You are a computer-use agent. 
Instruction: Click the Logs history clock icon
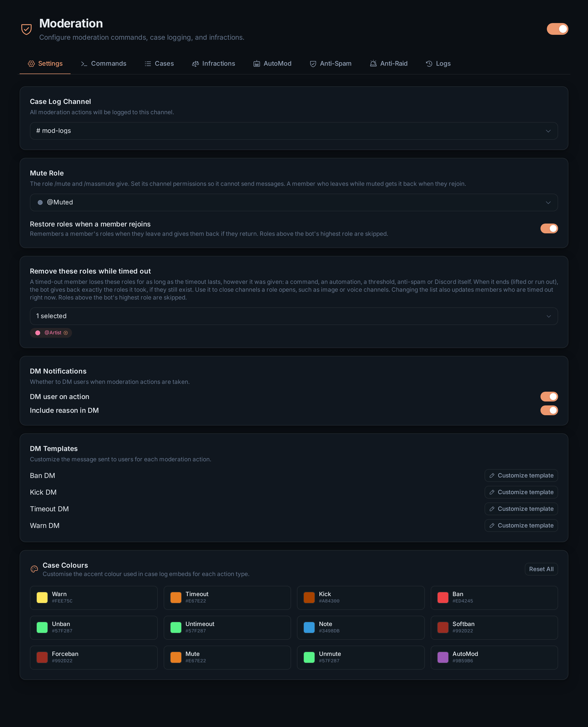(x=429, y=64)
